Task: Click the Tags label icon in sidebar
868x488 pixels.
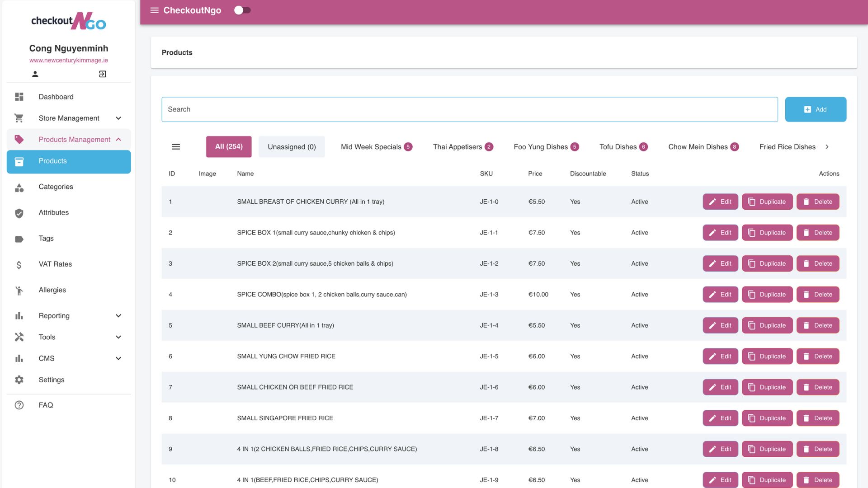Action: 19,239
